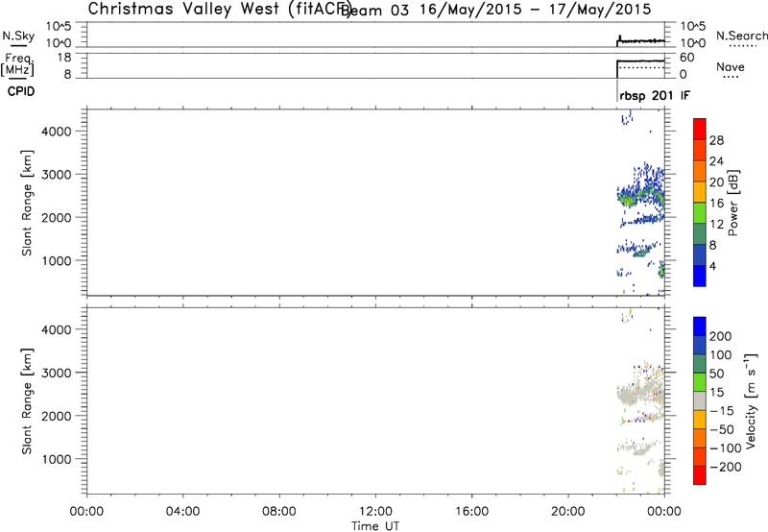Click the Slant Range [km] label of velocity panel

pyautogui.click(x=27, y=401)
